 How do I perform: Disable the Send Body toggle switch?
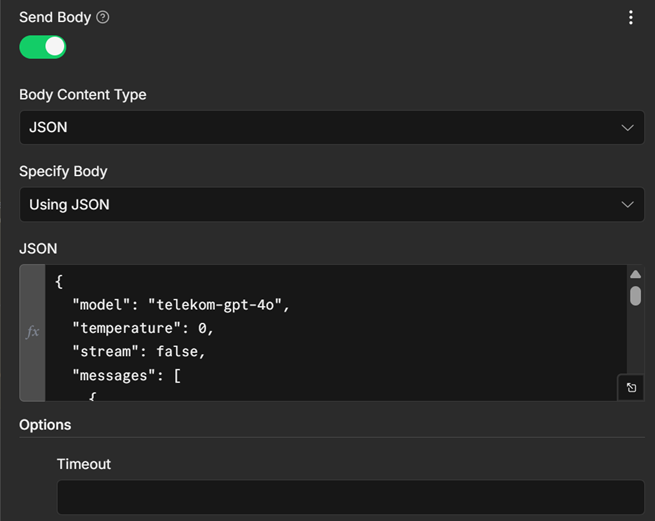pyautogui.click(x=43, y=47)
